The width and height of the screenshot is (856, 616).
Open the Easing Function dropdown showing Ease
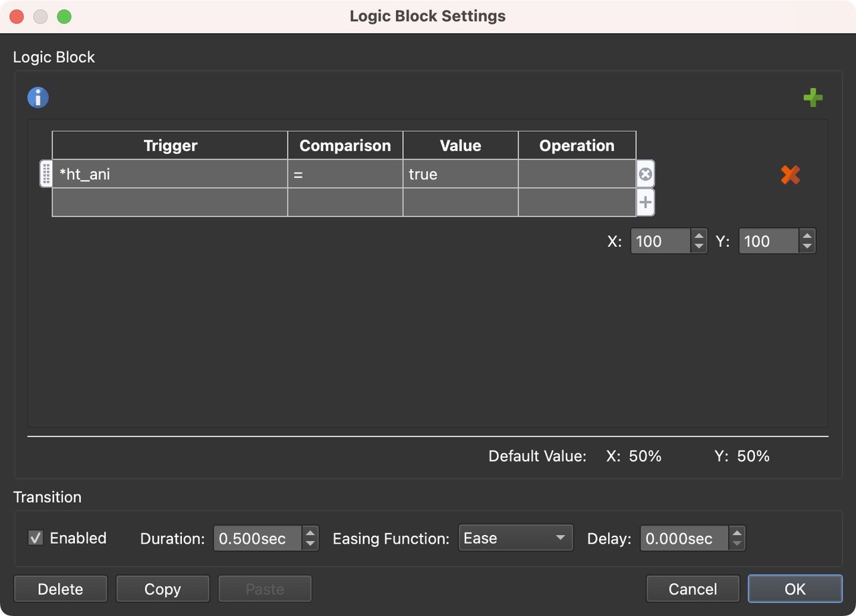tap(516, 538)
